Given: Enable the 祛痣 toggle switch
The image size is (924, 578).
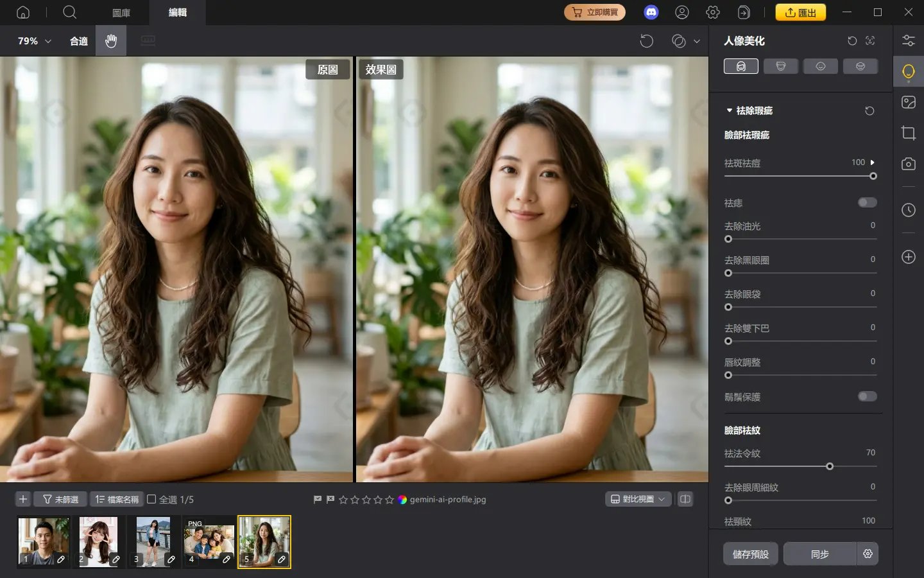Looking at the screenshot, I should (x=867, y=202).
